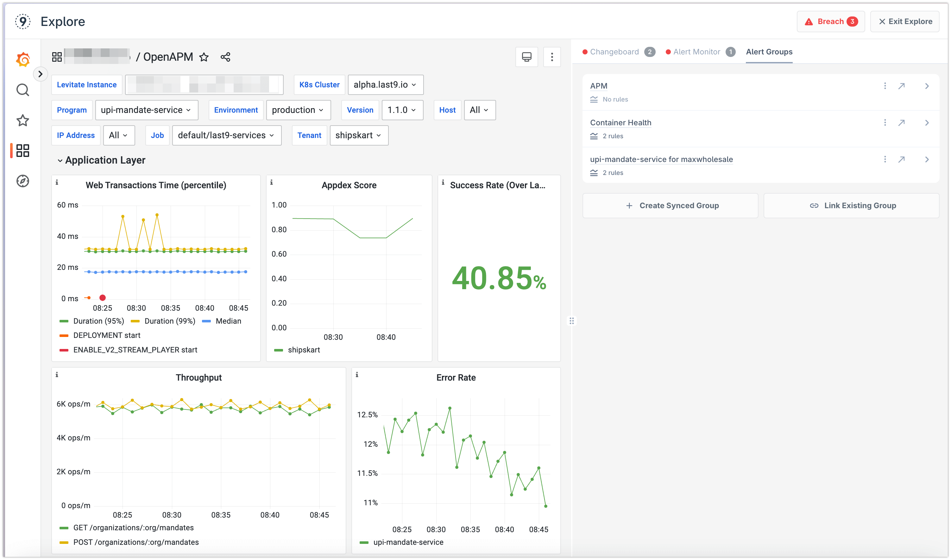Open kebab menu for the APM alert group

pos(885,86)
